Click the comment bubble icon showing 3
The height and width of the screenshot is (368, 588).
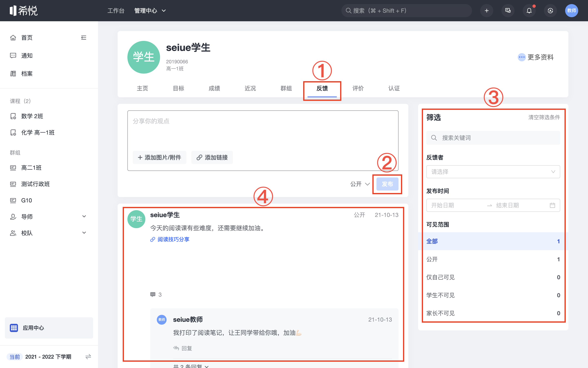click(153, 294)
